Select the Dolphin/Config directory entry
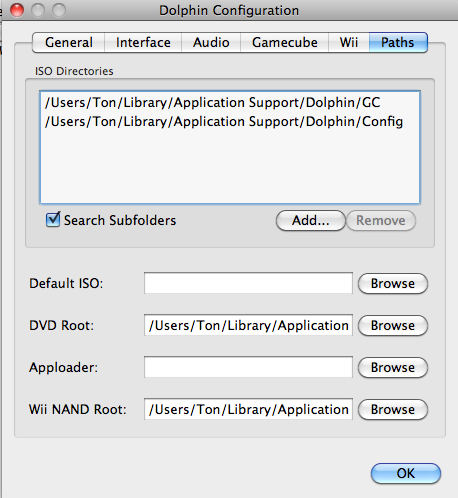Viewport: 458px width, 498px height. click(230, 122)
